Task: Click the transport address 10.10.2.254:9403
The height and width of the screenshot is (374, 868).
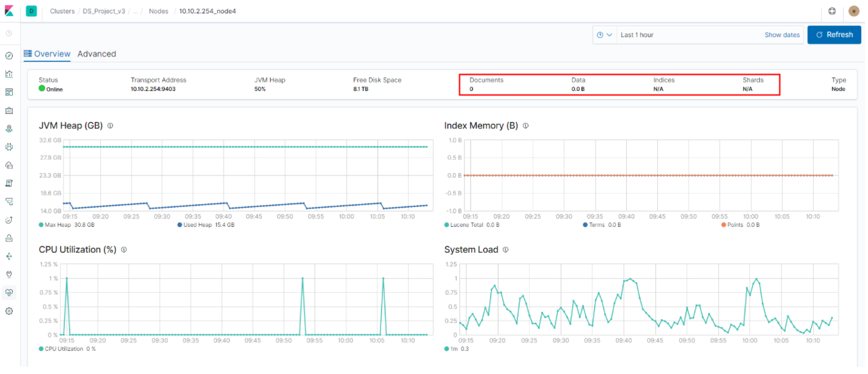Action: (x=153, y=89)
